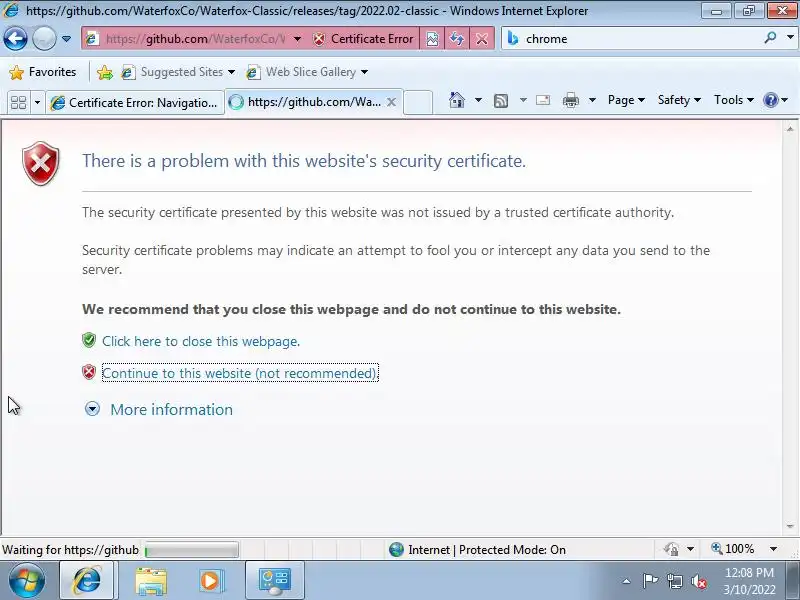Click the Home page icon

(457, 100)
